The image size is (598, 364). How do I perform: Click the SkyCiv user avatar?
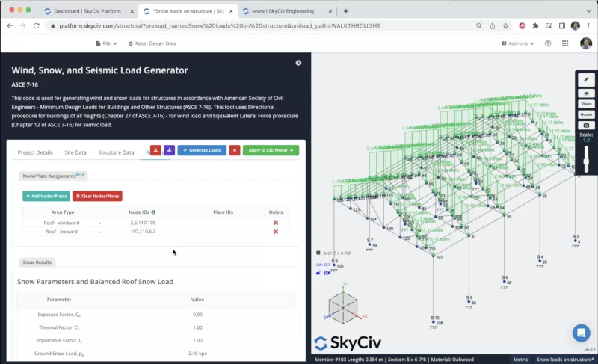[x=586, y=43]
